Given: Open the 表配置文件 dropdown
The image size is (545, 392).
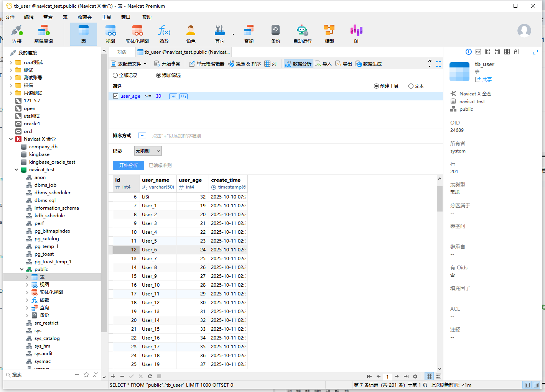Looking at the screenshot, I should (128, 64).
